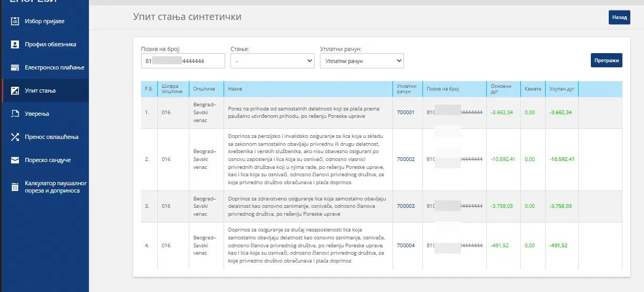Go to Пореско сандуче menu item
The width and height of the screenshot is (644, 292).
click(x=48, y=160)
